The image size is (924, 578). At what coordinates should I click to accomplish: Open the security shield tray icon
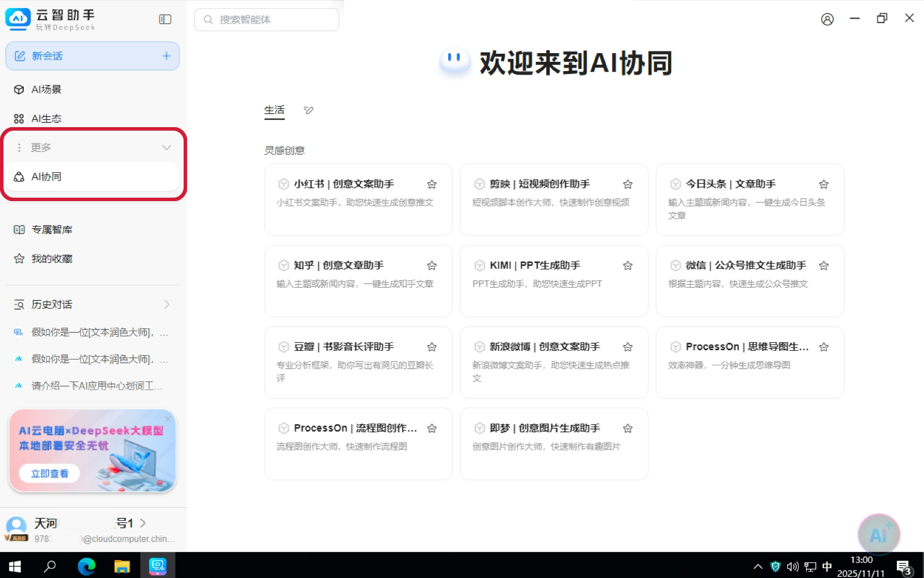click(x=776, y=566)
